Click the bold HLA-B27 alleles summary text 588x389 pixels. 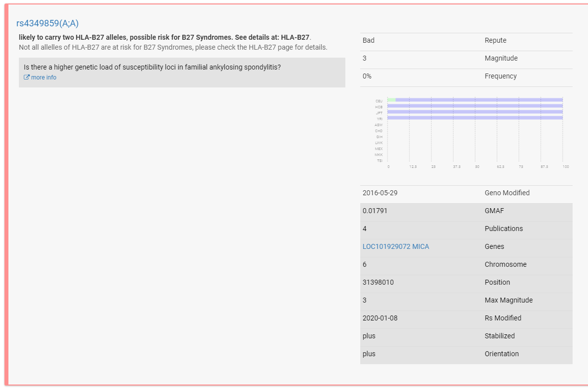click(164, 37)
